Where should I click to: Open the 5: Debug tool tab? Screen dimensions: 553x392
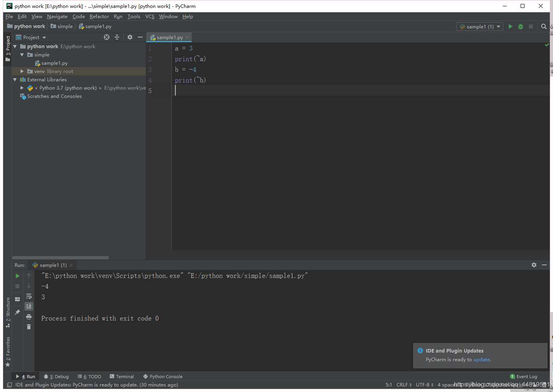coord(56,377)
